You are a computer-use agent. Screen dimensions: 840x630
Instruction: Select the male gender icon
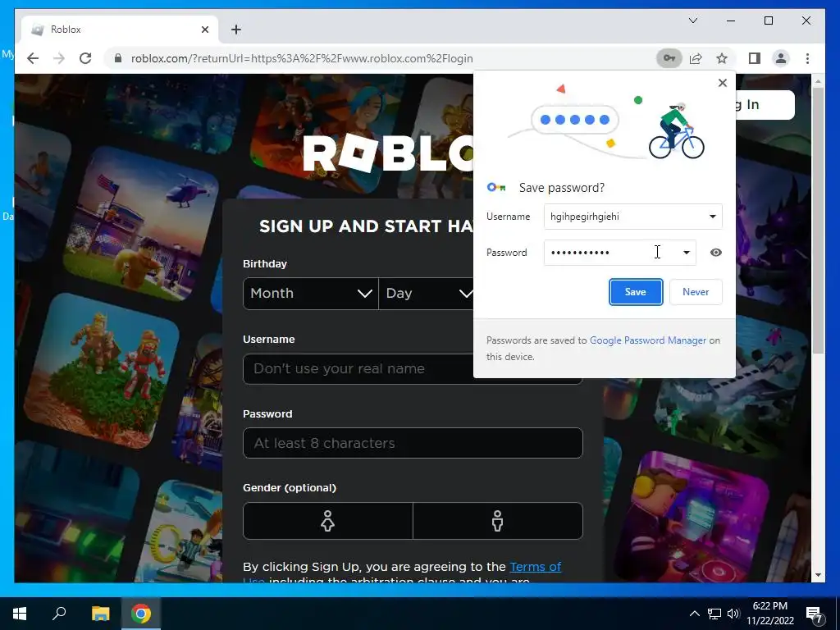point(498,521)
